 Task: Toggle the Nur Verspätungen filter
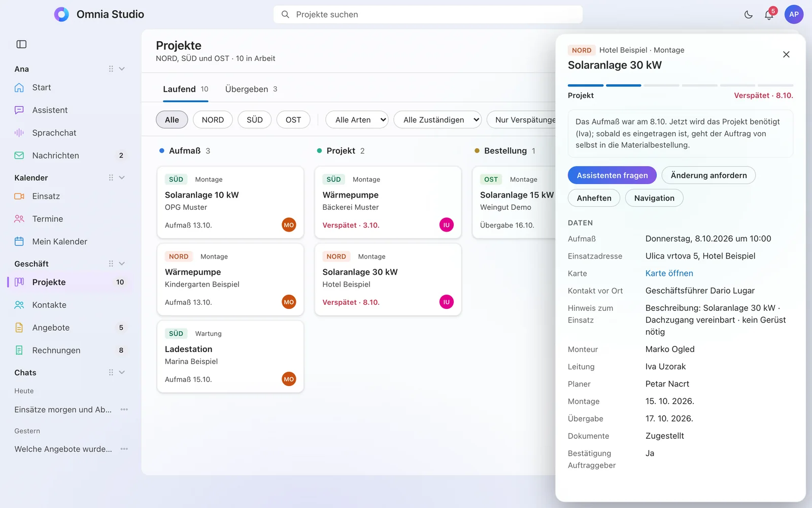(521, 120)
